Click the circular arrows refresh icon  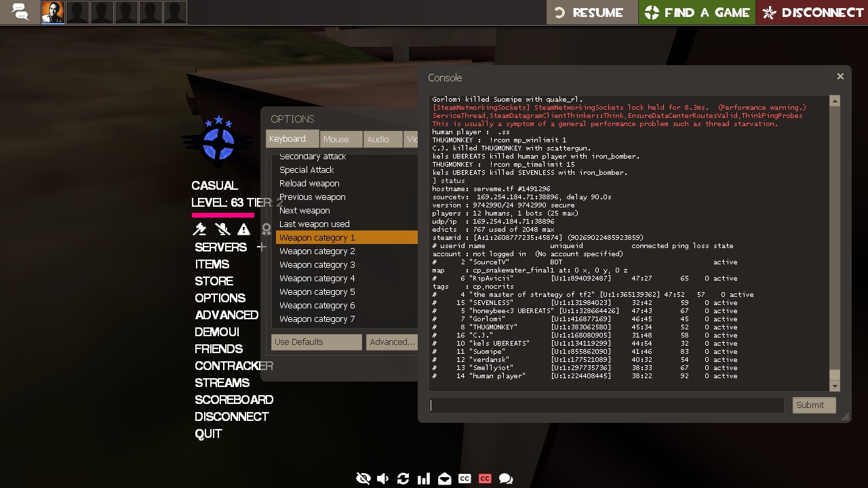[x=403, y=479]
